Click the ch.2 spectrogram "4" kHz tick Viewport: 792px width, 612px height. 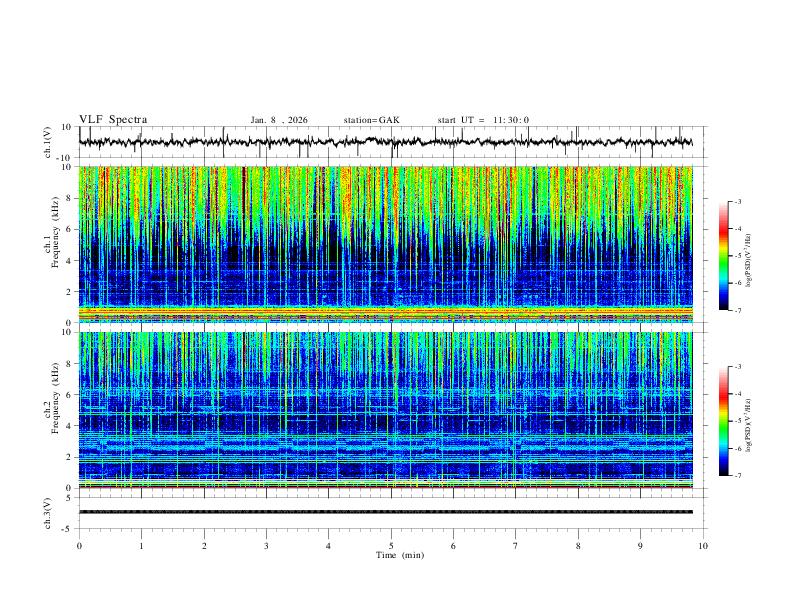[x=69, y=426]
